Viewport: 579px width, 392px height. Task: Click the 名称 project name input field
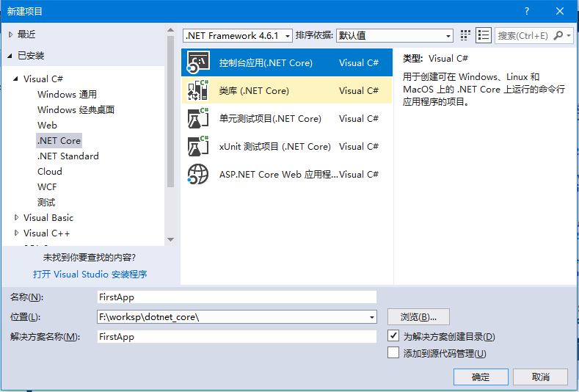coord(236,297)
